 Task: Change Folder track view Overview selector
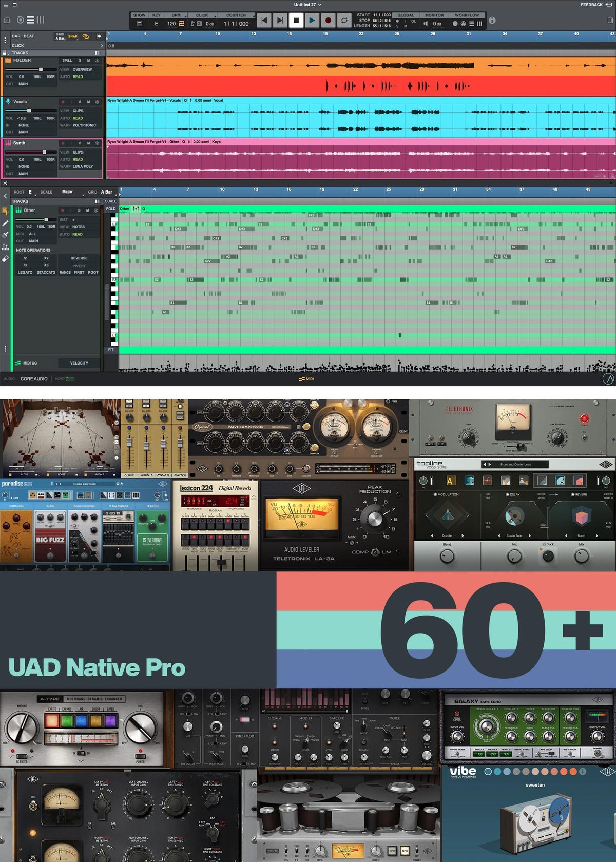click(x=82, y=69)
